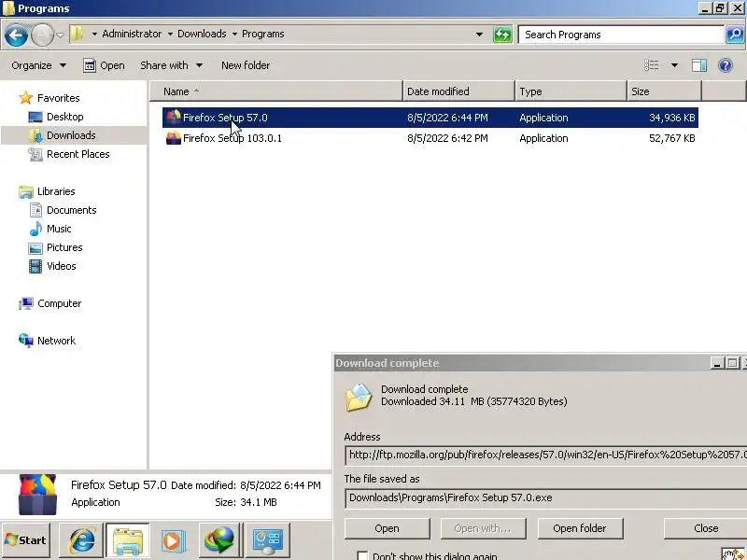This screenshot has width=747, height=560.
Task: Click into the Search Programs field
Action: 621,35
